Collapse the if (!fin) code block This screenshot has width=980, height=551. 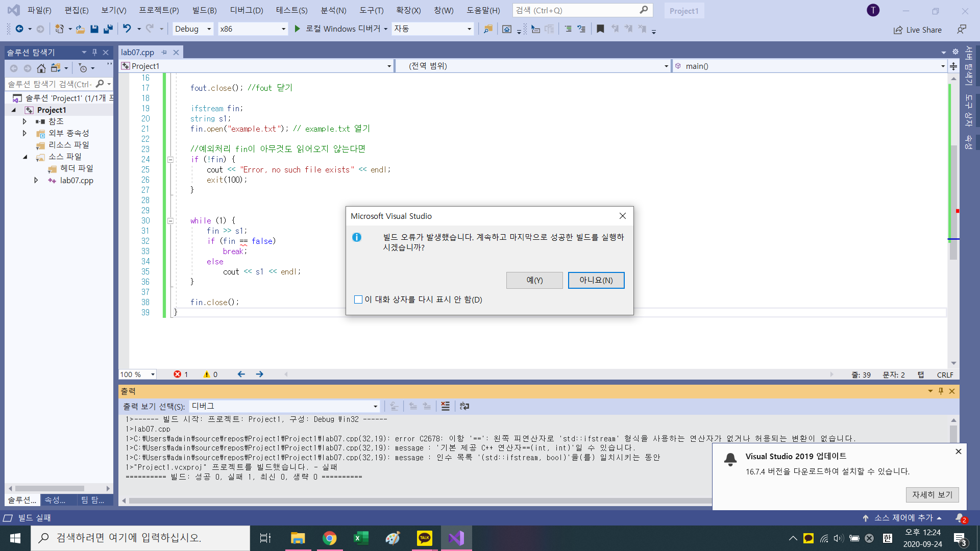click(x=170, y=160)
